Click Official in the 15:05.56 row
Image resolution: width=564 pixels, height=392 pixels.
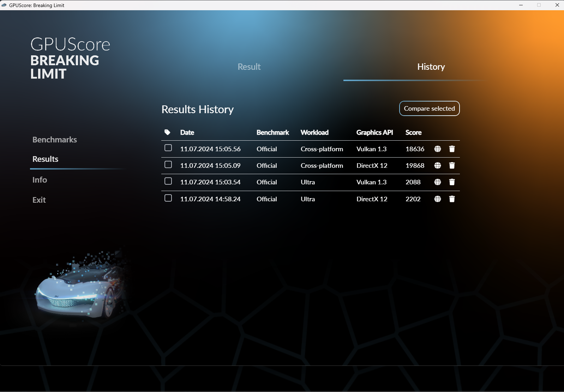(x=267, y=149)
